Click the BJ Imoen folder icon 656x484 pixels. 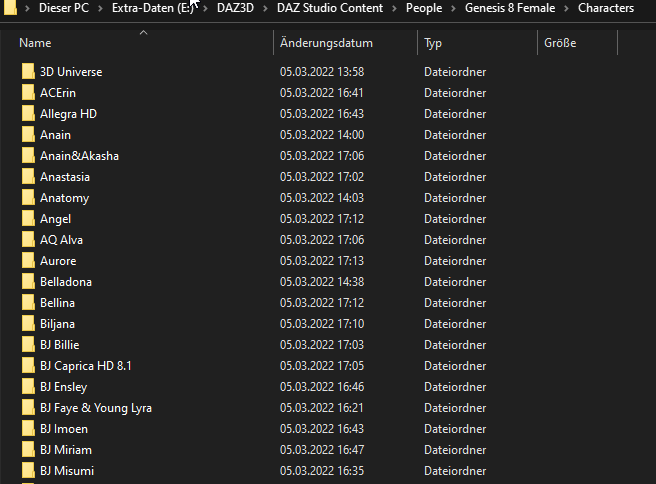(x=28, y=428)
